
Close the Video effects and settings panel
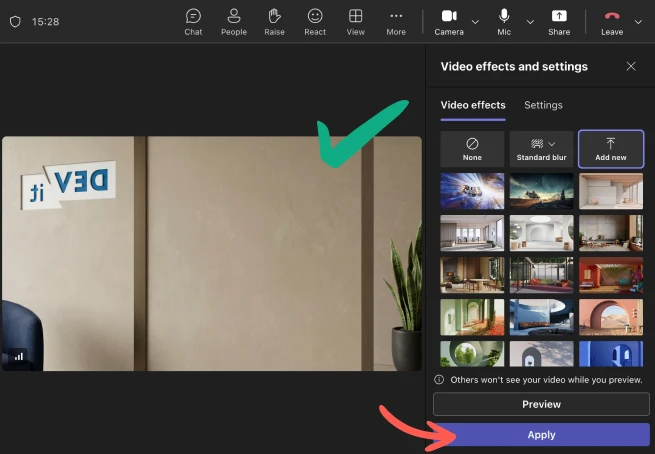(631, 66)
